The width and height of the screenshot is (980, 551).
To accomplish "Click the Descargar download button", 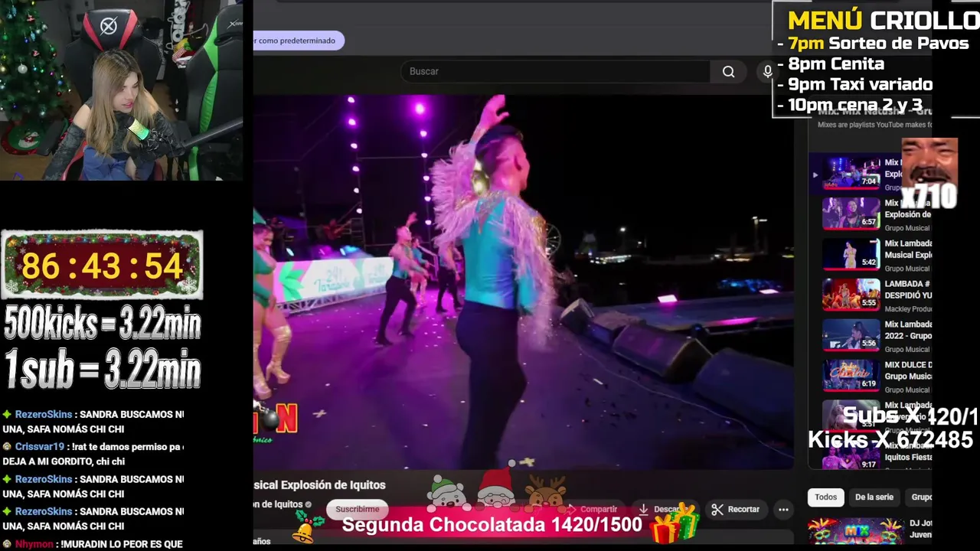I will pos(660,509).
